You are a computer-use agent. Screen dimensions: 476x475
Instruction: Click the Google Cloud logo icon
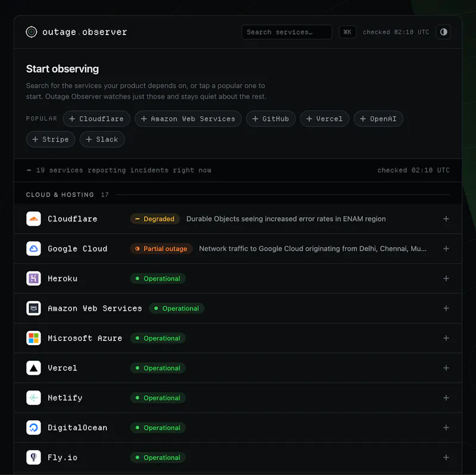(x=34, y=248)
